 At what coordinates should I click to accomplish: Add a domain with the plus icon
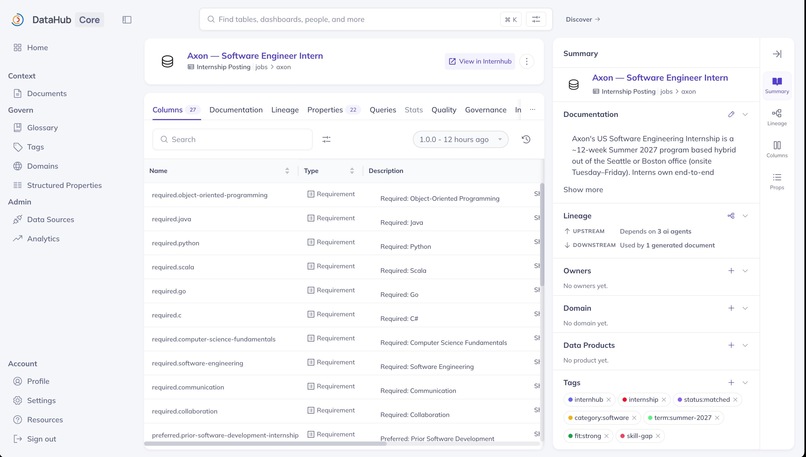pos(731,308)
